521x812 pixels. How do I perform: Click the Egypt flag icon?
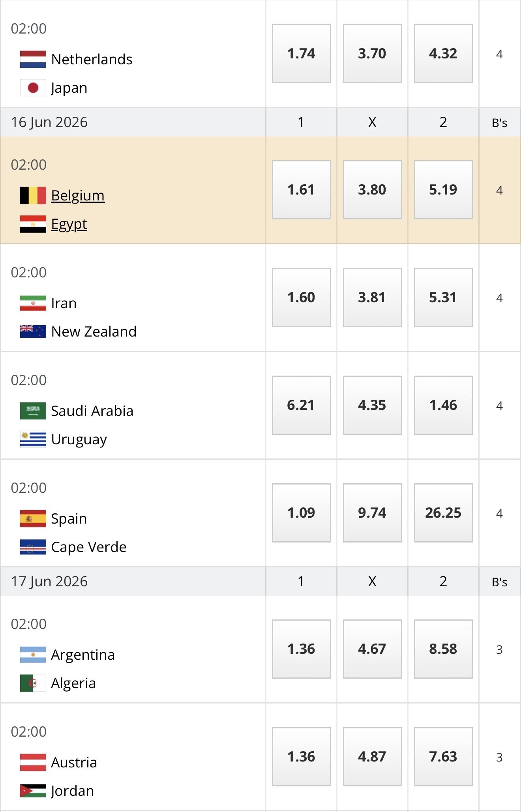[x=33, y=224]
